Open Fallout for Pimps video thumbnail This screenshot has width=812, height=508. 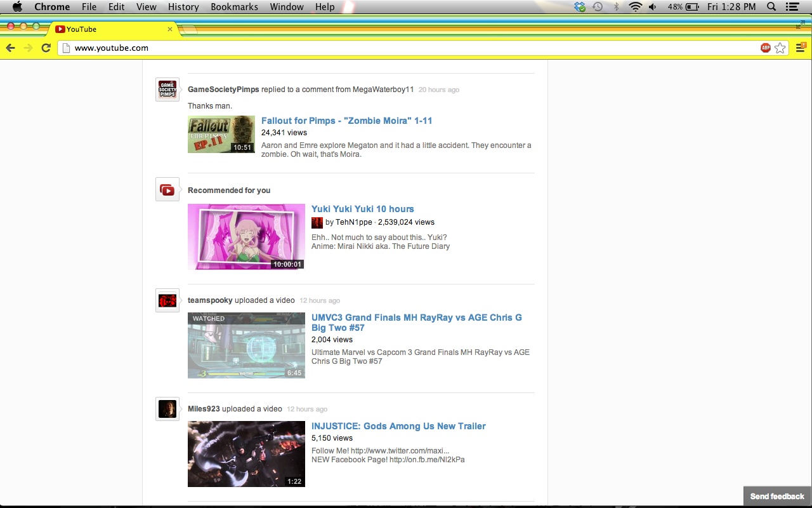coord(221,134)
